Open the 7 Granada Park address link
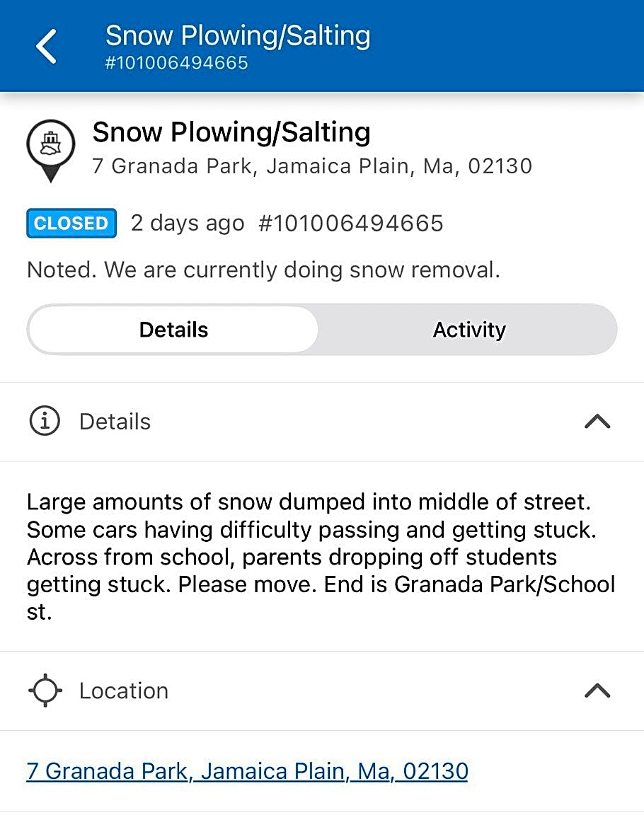Screen dimensions: 644x815 pyautogui.click(x=247, y=770)
